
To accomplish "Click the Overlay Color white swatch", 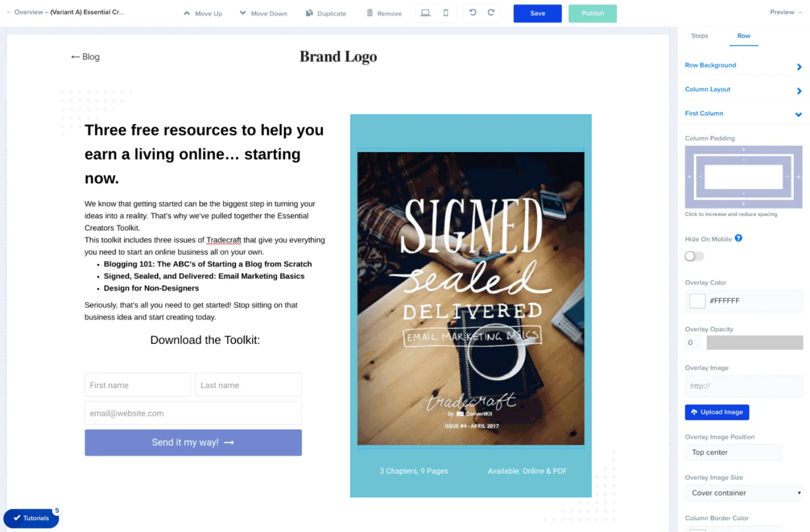I will [x=697, y=301].
